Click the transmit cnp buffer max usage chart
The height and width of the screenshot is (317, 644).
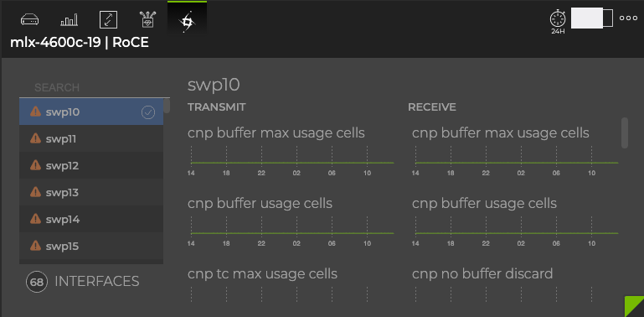point(291,163)
